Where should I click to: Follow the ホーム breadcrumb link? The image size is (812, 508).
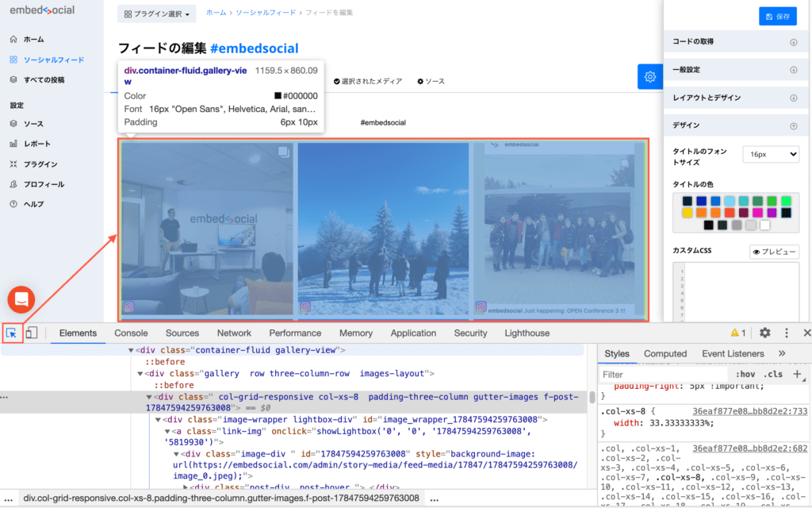click(x=216, y=13)
